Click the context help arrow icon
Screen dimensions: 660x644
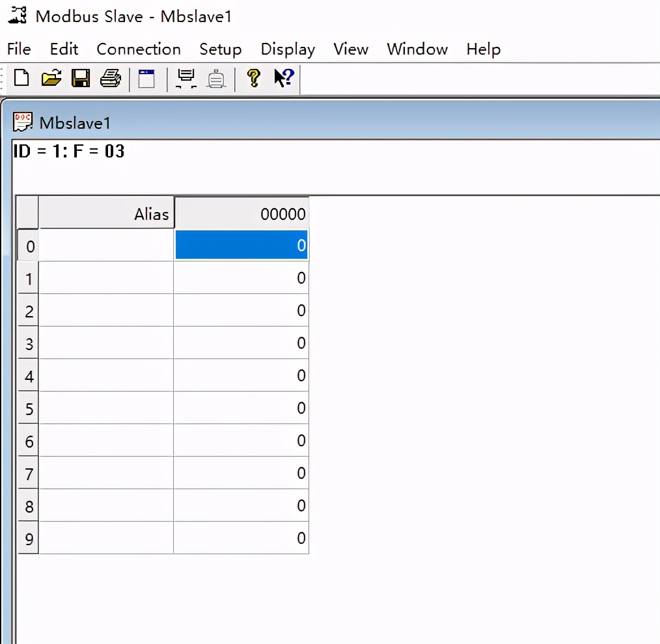tap(283, 79)
